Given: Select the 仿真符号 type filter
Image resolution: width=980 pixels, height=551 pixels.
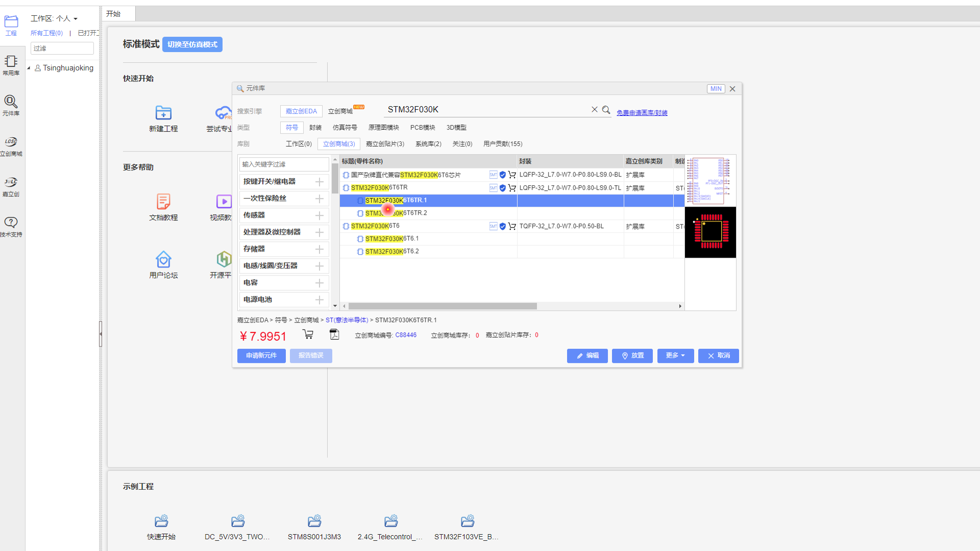Looking at the screenshot, I should point(345,128).
